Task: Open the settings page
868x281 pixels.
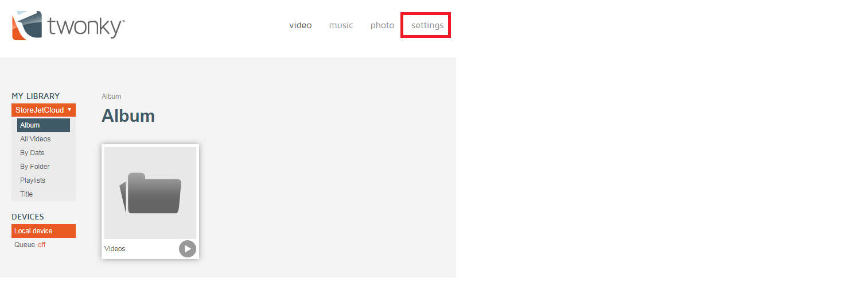Action: pos(427,25)
